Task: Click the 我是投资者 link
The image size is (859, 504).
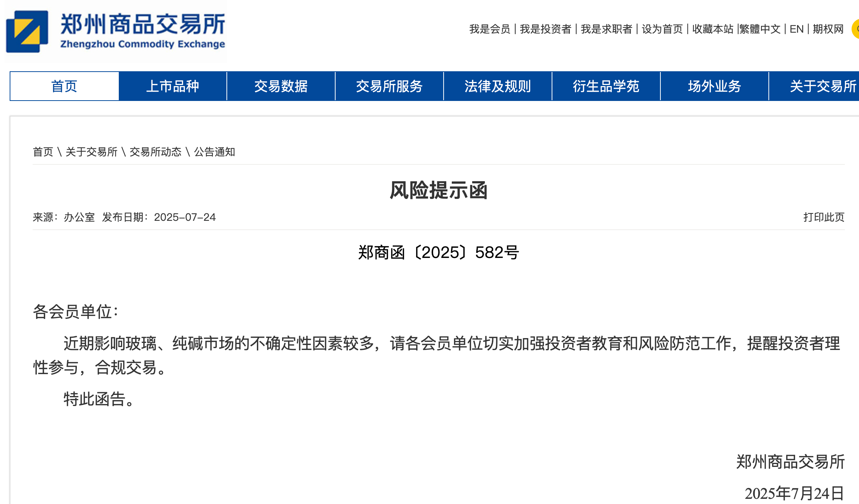Action: click(x=545, y=29)
